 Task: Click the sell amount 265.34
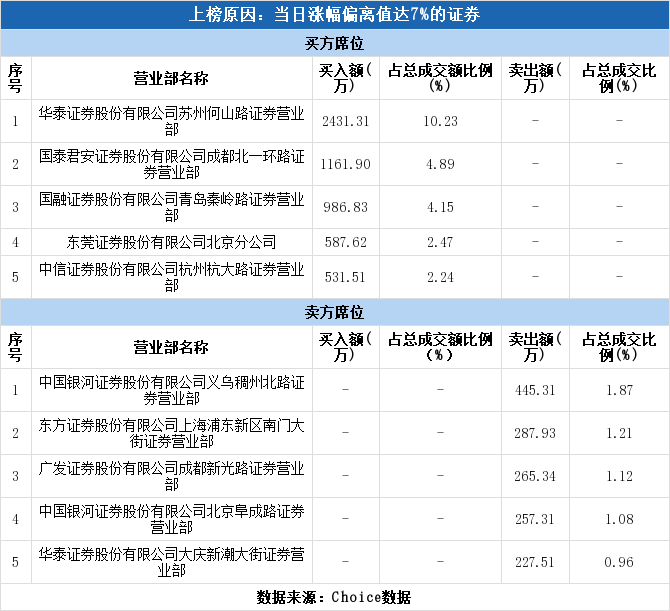tap(535, 476)
